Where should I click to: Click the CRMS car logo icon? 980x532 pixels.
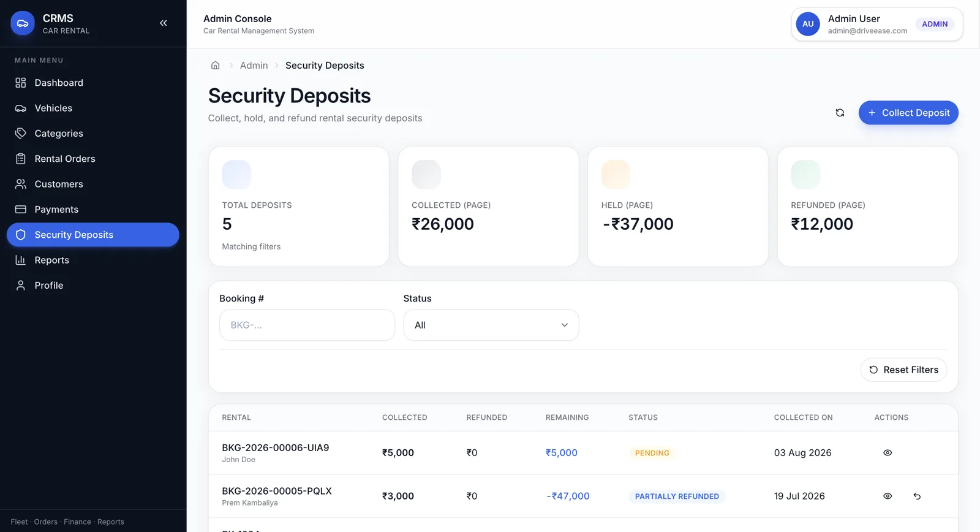23,23
